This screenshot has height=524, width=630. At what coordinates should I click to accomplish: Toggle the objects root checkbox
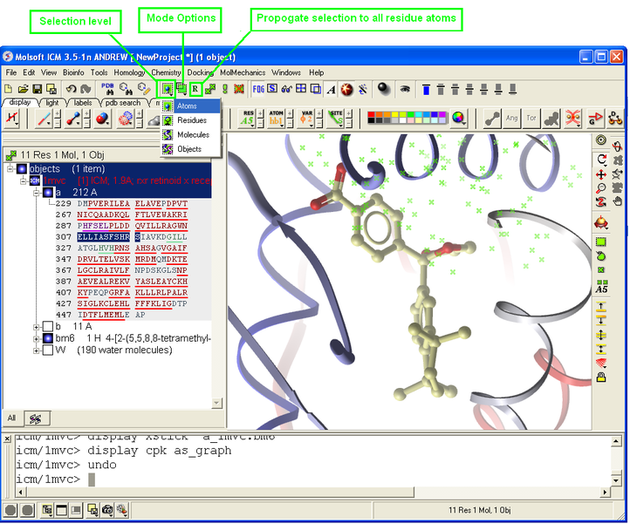22,169
